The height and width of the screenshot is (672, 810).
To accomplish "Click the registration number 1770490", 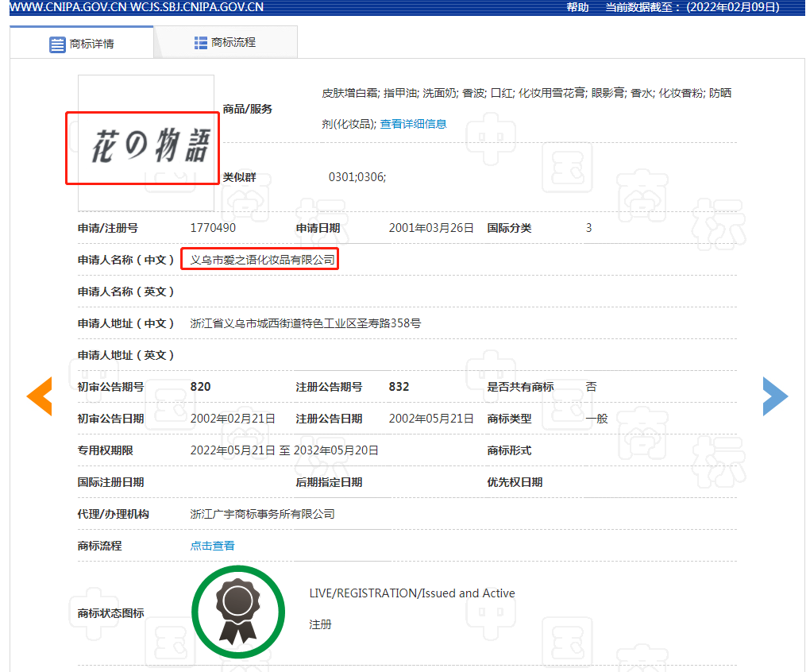I will coord(213,228).
